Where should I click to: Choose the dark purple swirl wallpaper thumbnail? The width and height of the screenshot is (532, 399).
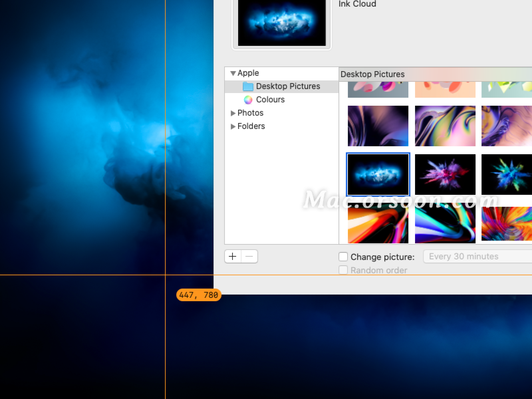tap(378, 126)
